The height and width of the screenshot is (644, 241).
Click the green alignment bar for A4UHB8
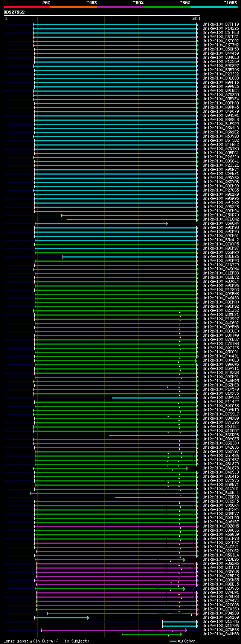click(152, 634)
